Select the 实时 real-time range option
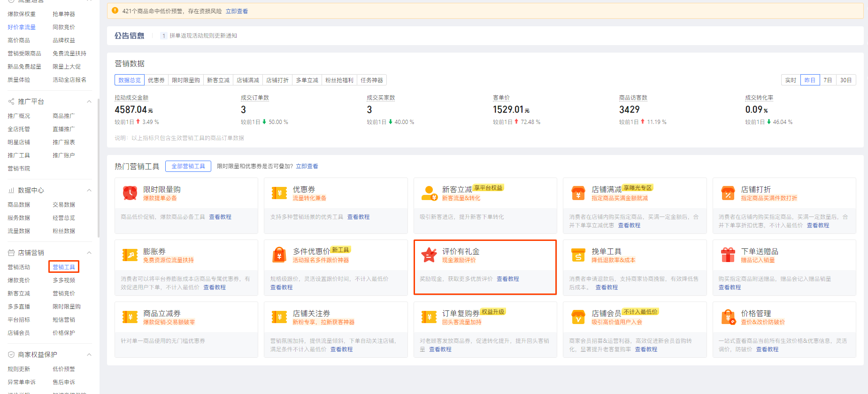 (x=791, y=80)
